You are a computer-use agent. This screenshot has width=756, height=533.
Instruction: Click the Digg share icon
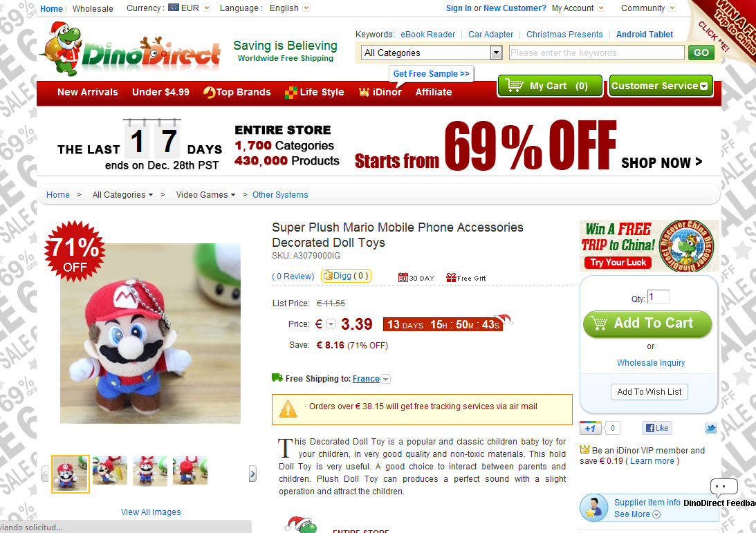(328, 276)
